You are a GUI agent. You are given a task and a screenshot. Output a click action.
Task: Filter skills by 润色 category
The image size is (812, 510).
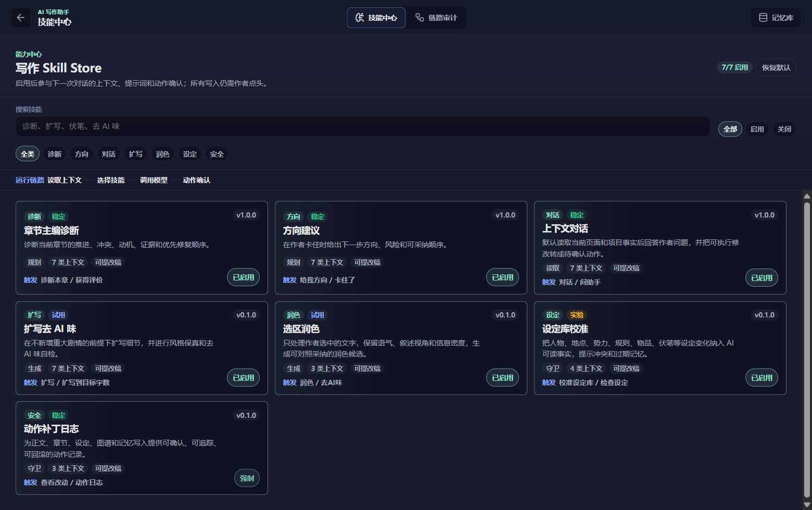point(163,154)
